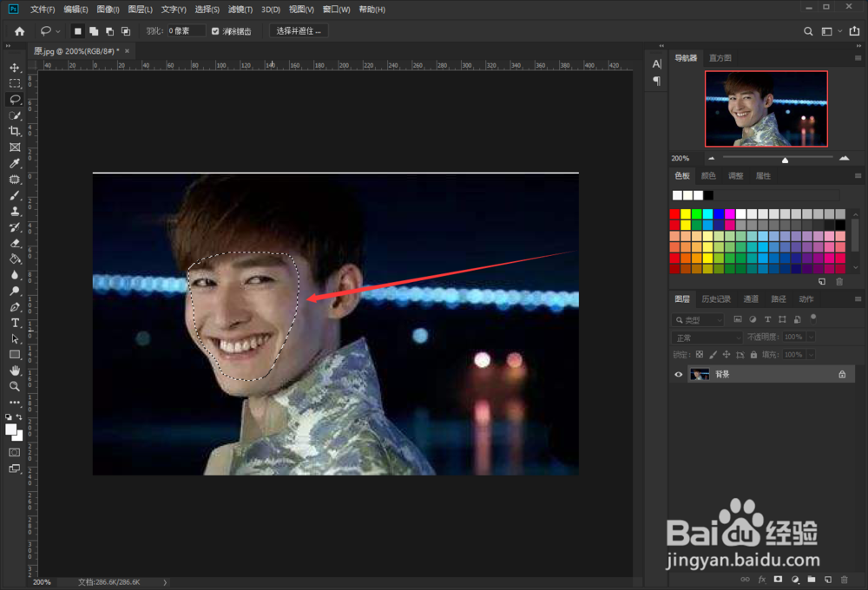
Task: Select the Eyedropper tool
Action: click(15, 163)
